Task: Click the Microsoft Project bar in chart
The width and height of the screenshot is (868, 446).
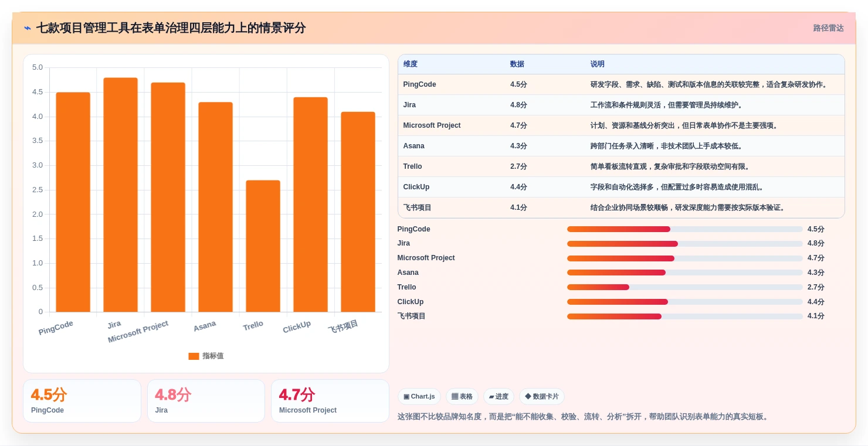Action: click(168, 197)
